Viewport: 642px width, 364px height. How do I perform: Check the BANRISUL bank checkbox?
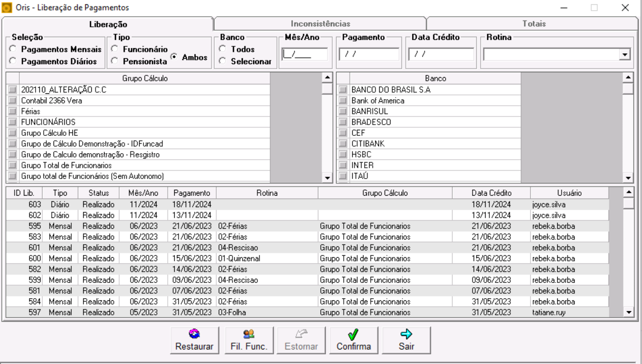coord(343,112)
